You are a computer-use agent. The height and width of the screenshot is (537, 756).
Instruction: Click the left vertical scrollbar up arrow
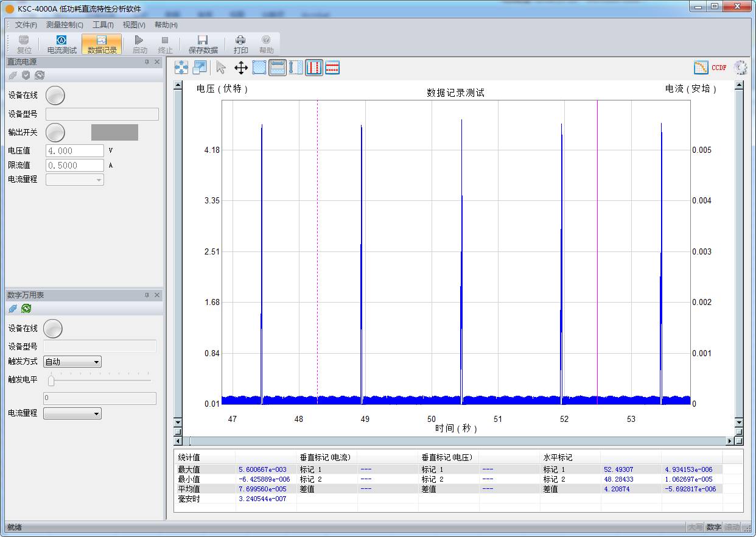pyautogui.click(x=178, y=85)
